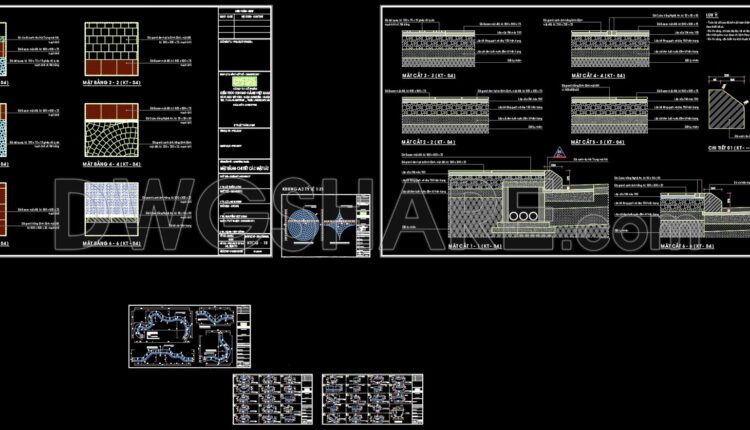Select red tile strip in MẶT BẰNG 2-2 plan
This screenshot has height=430, width=750.
click(111, 68)
